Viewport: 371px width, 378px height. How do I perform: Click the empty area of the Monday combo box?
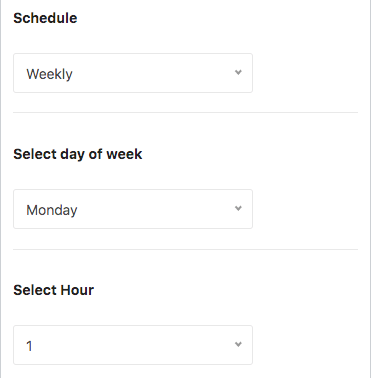[x=153, y=209]
